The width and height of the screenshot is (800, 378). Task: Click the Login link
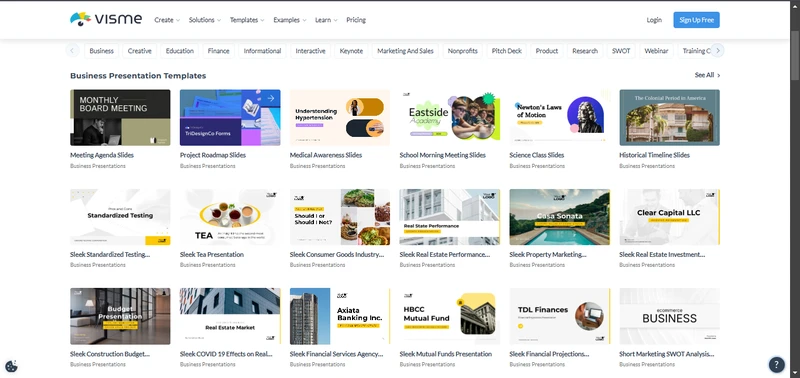(x=654, y=20)
